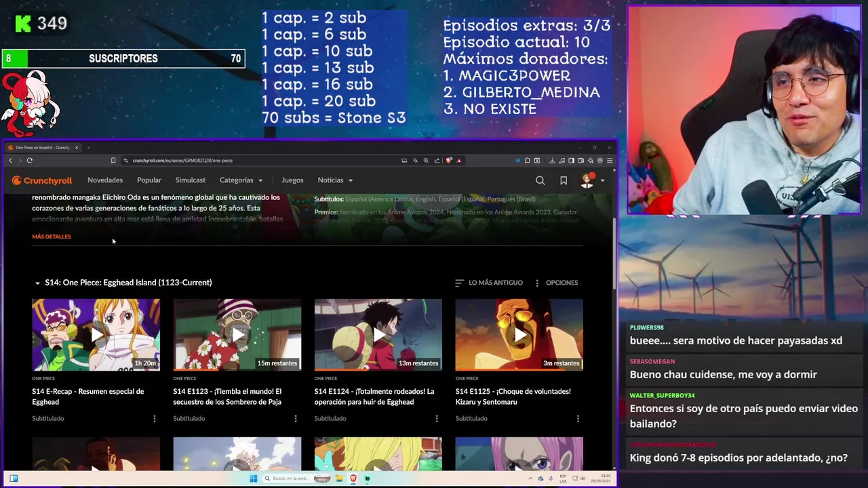
Task: Open the Windows Start button
Action: [254, 479]
